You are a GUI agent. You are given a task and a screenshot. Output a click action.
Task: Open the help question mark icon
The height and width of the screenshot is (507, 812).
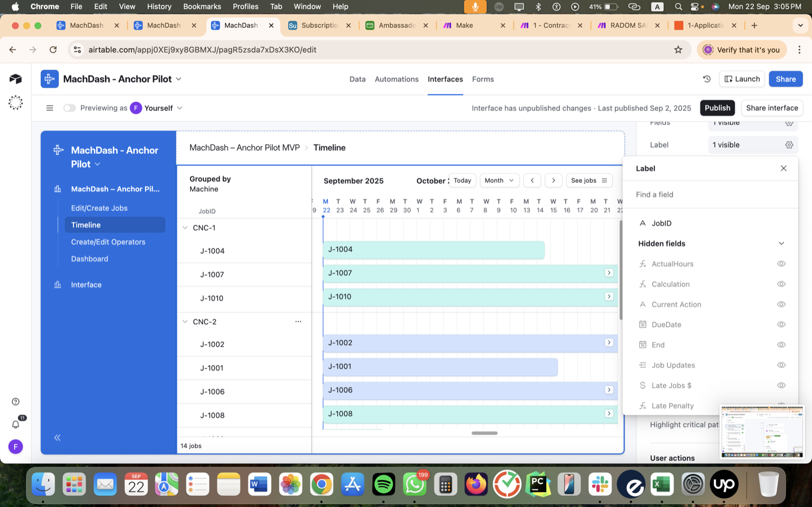click(x=16, y=401)
